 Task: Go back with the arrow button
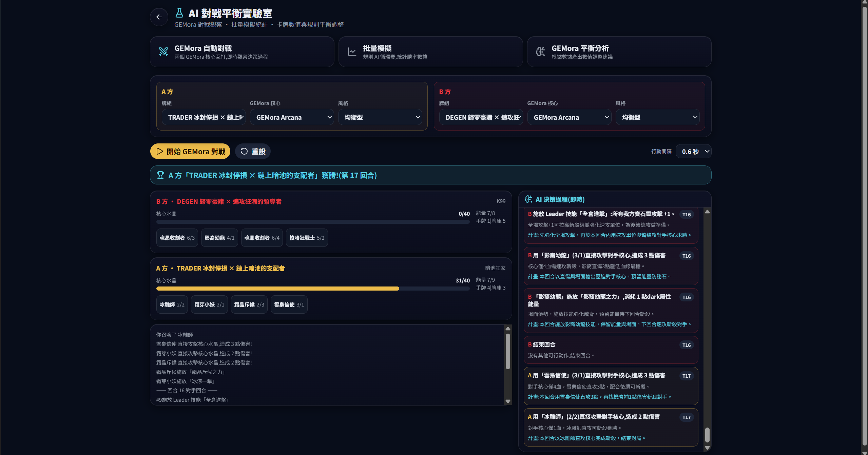coord(159,17)
